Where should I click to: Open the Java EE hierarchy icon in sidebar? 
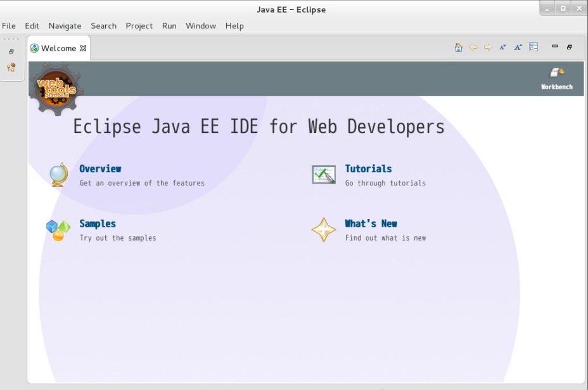click(x=11, y=67)
